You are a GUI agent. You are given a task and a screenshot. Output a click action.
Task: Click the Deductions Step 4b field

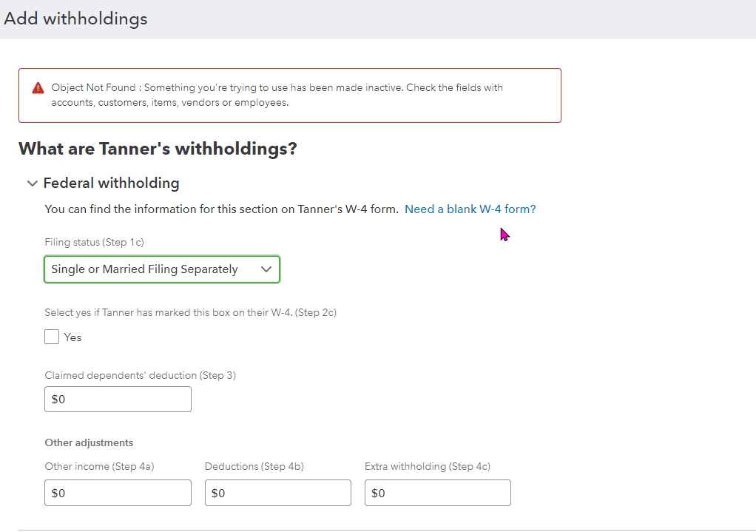pyautogui.click(x=277, y=492)
